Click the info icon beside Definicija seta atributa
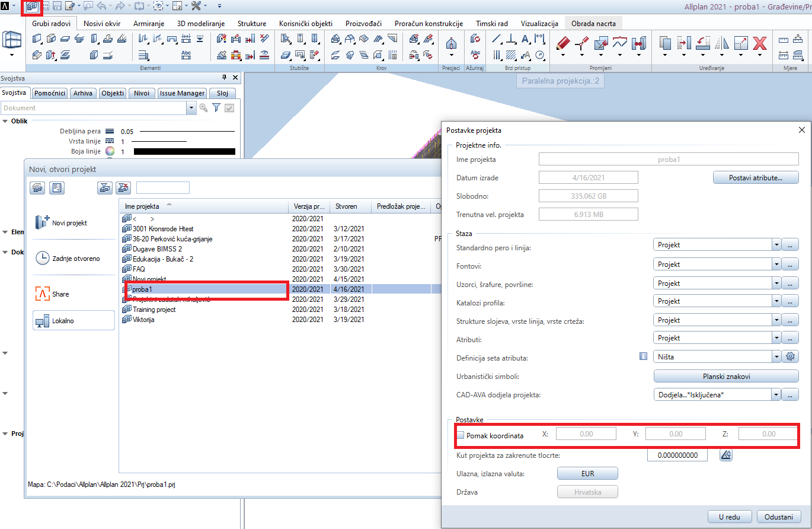The image size is (812, 529). coord(642,356)
